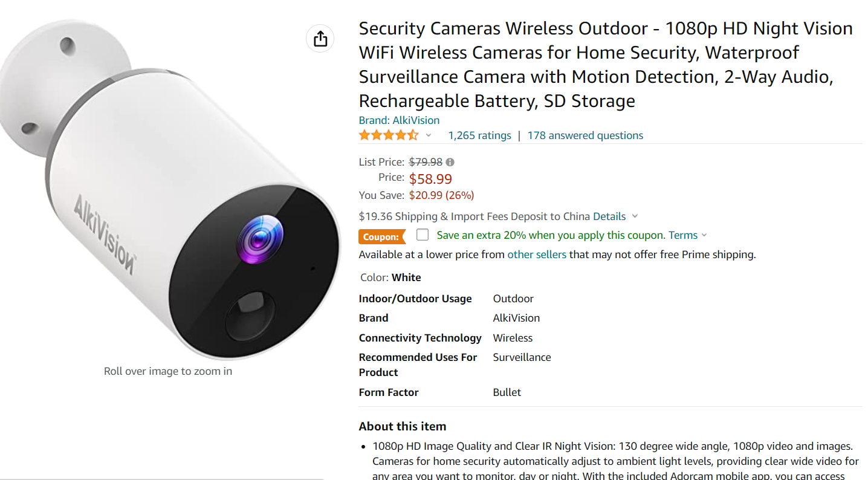Viewport: 868px width, 480px height.
Task: Click the About this item heading
Action: pos(403,426)
